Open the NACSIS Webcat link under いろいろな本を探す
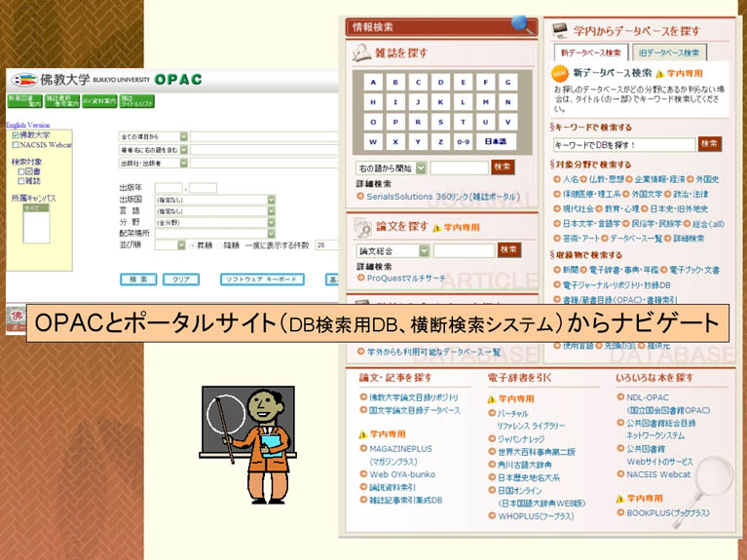The width and height of the screenshot is (747, 560). 658,474
